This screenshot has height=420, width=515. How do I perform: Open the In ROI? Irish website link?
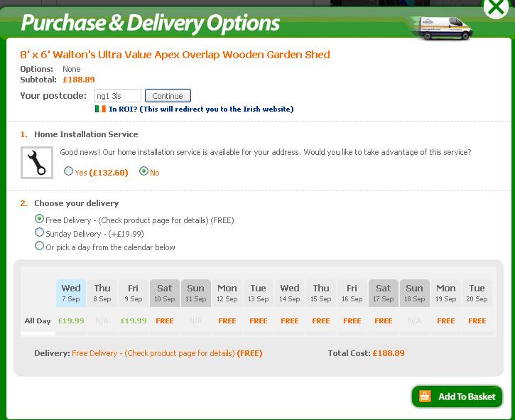tap(201, 109)
